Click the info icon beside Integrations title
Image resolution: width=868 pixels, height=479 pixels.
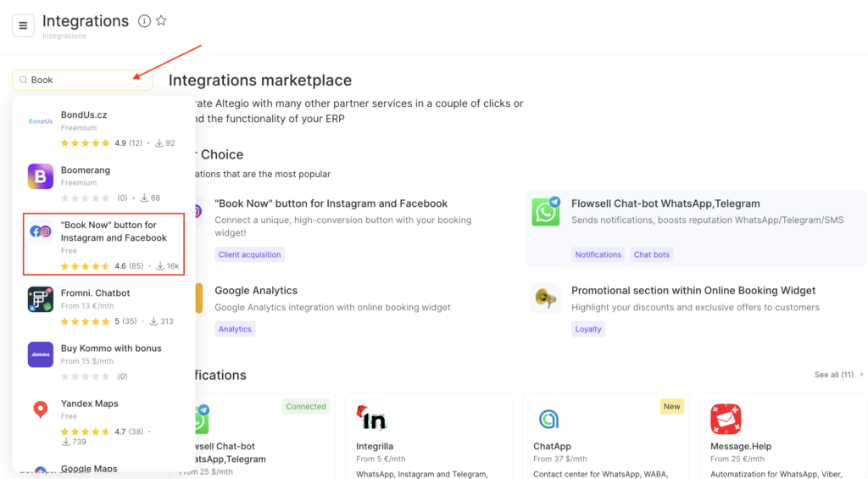point(144,21)
